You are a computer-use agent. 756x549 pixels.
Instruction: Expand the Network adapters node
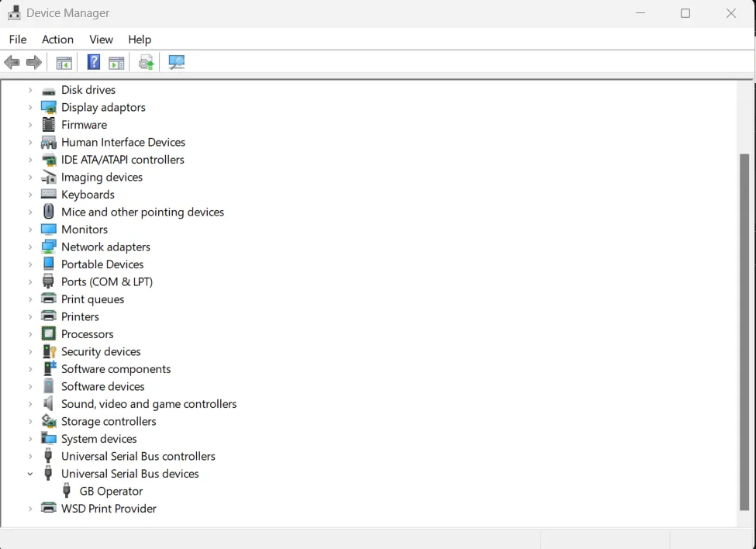click(x=30, y=247)
